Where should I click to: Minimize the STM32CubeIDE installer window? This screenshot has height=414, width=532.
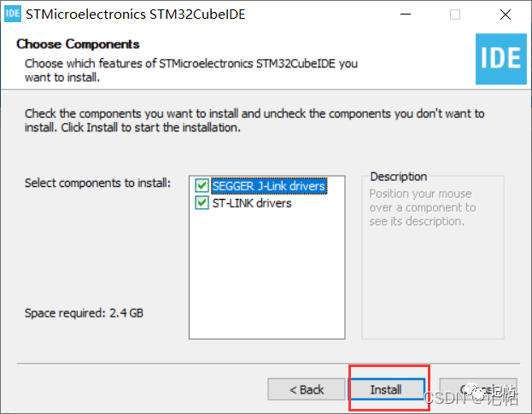pos(406,15)
